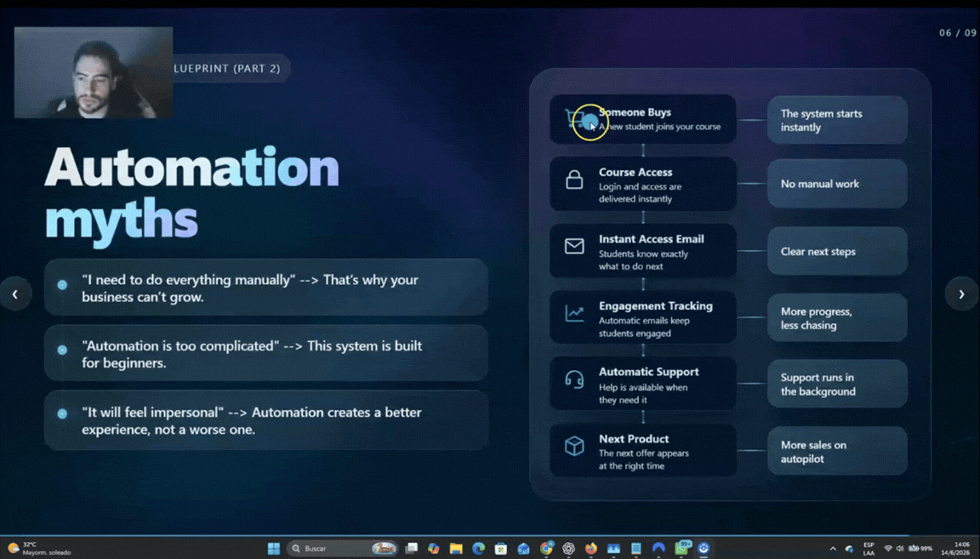Click the 'LUEPRINT (PART 2)' section label

227,68
